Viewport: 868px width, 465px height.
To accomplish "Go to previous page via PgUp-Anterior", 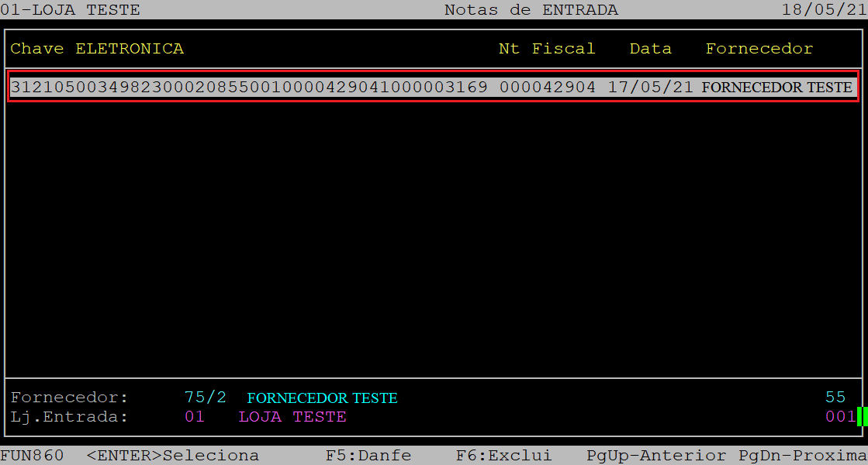I will click(655, 456).
